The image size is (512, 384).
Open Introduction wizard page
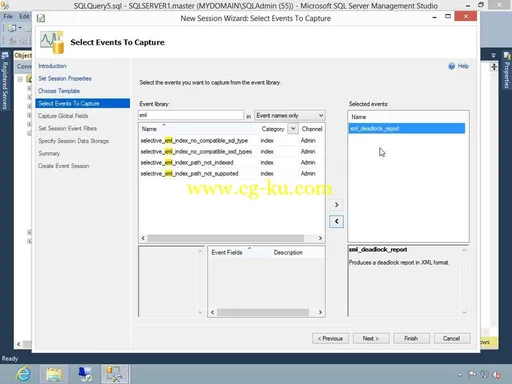(52, 66)
